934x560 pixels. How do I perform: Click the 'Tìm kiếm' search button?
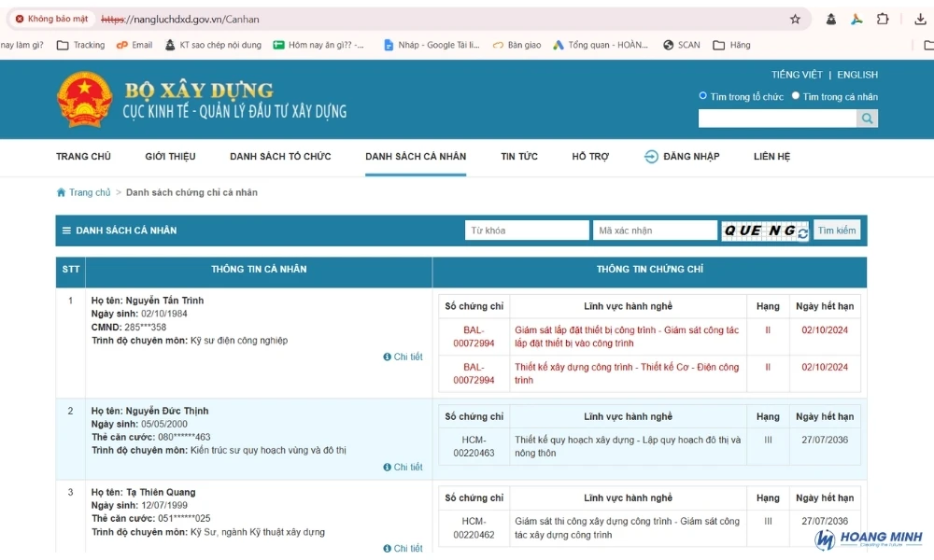click(x=837, y=231)
